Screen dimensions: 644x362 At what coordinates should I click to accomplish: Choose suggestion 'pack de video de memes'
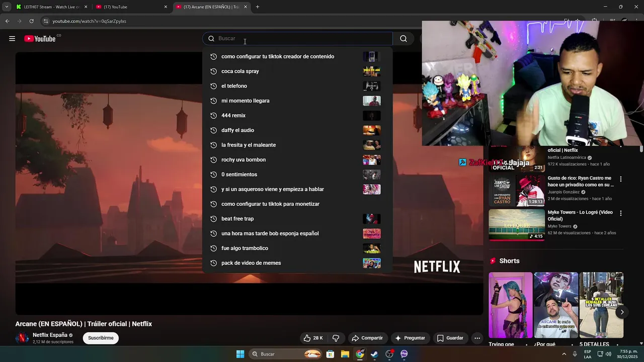[x=297, y=263]
